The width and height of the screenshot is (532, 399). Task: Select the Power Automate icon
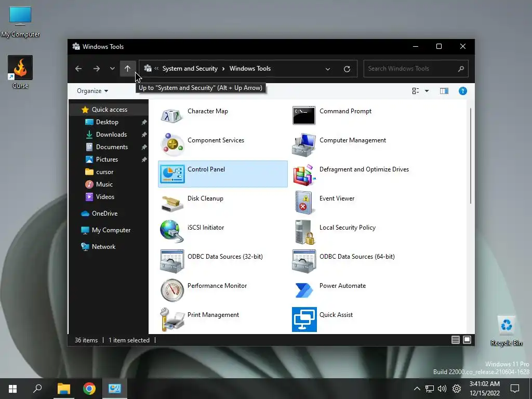tap(303, 290)
